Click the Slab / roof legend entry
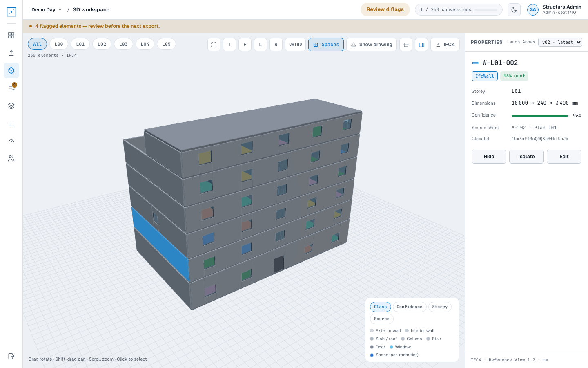 point(383,339)
